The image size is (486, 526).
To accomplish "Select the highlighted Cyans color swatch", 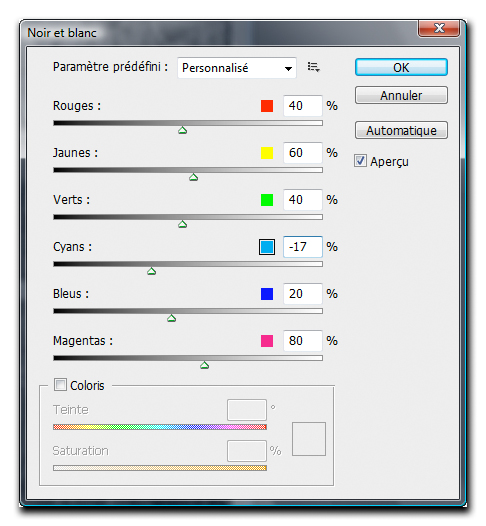I will click(x=267, y=247).
